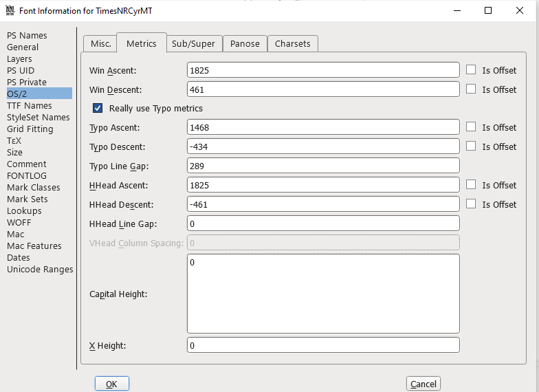Click the HHead Descent field
539x392 pixels.
click(x=323, y=204)
